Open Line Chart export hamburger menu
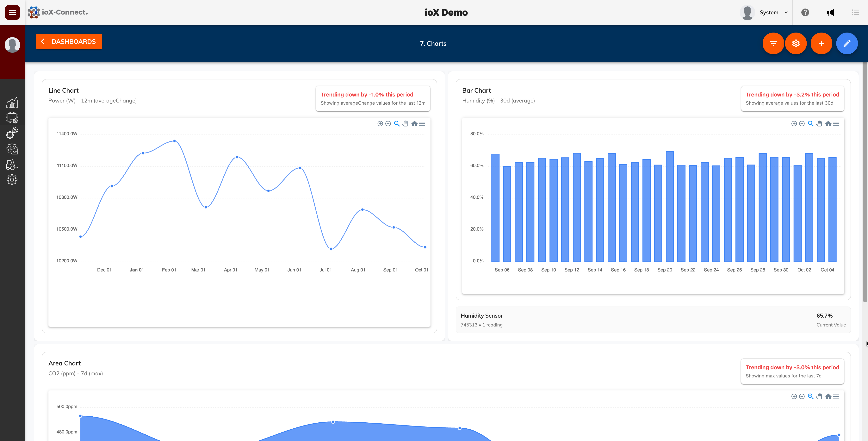 coord(422,124)
